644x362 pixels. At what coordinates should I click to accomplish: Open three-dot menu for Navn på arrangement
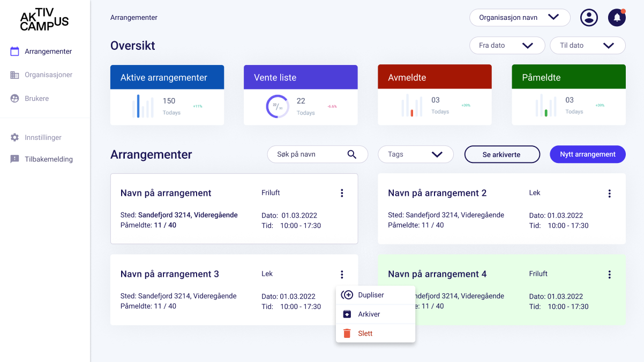pos(342,193)
